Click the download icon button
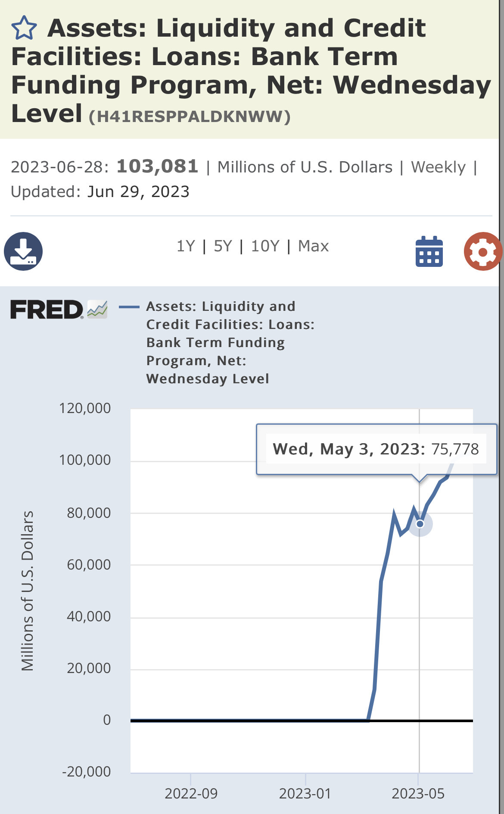Image resolution: width=504 pixels, height=814 pixels. 23,251
